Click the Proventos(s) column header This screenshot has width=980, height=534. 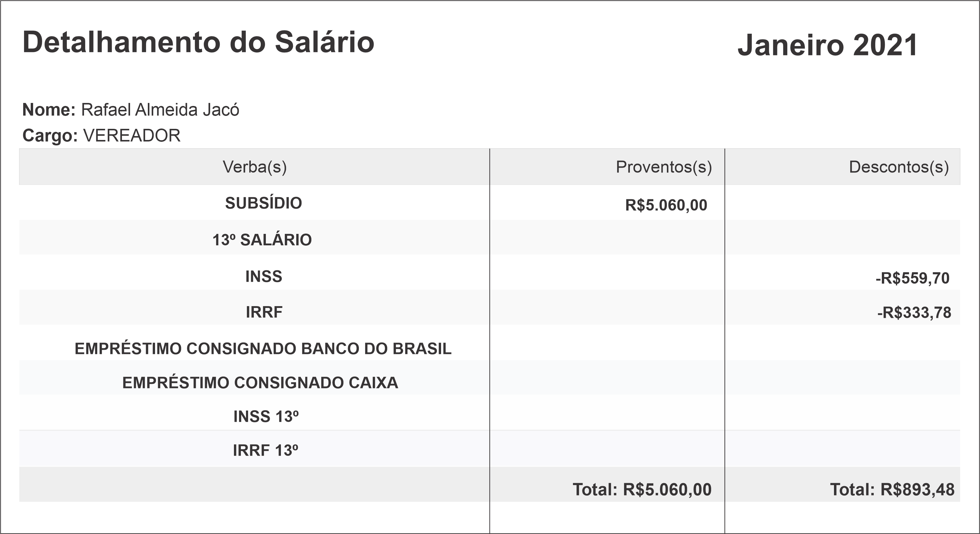tap(664, 167)
